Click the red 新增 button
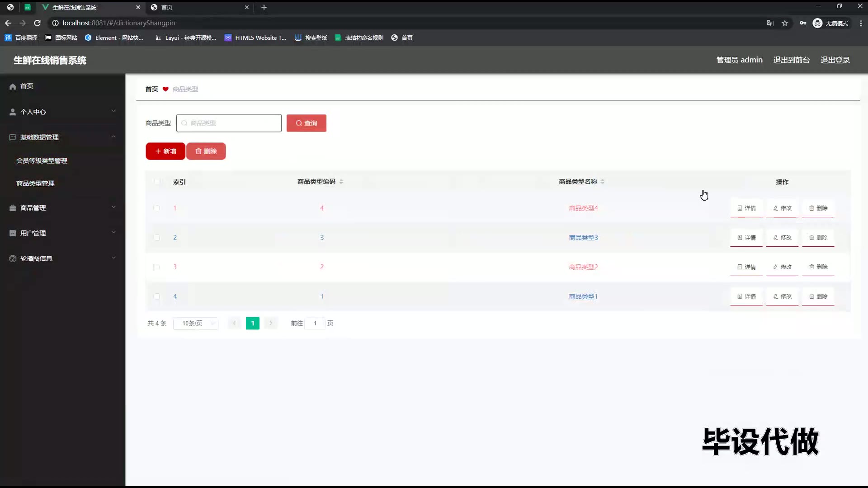868x488 pixels. (x=165, y=151)
